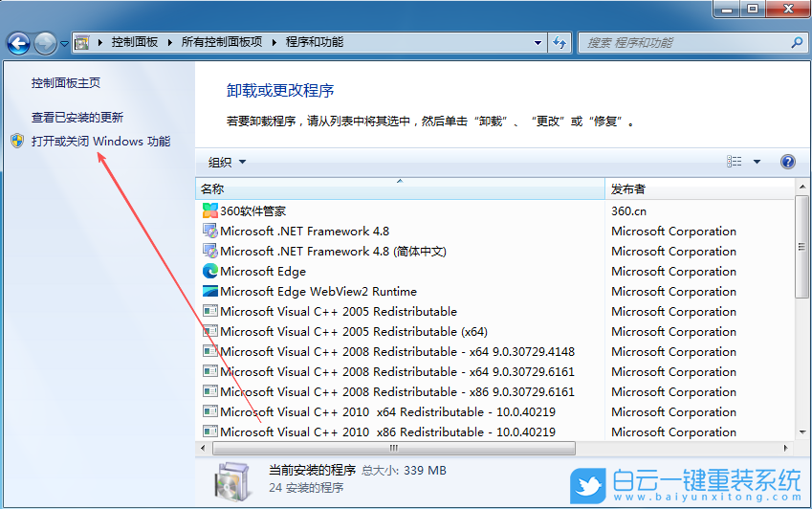Image resolution: width=812 pixels, height=509 pixels.
Task: Sort by 名称 column header
Action: [400, 189]
